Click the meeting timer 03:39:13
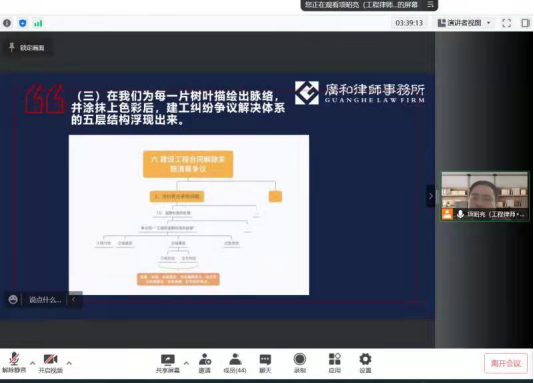 (409, 23)
